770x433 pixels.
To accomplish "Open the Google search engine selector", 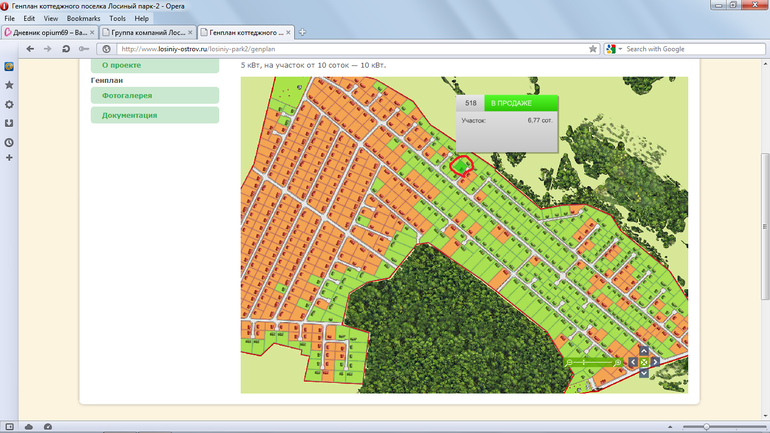I will pos(614,49).
